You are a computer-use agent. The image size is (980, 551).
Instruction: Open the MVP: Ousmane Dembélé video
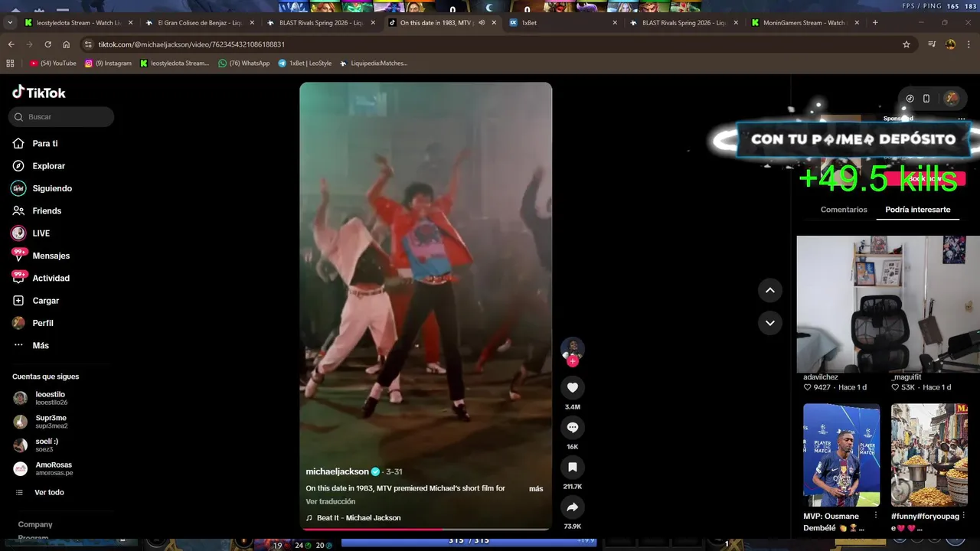pos(841,455)
